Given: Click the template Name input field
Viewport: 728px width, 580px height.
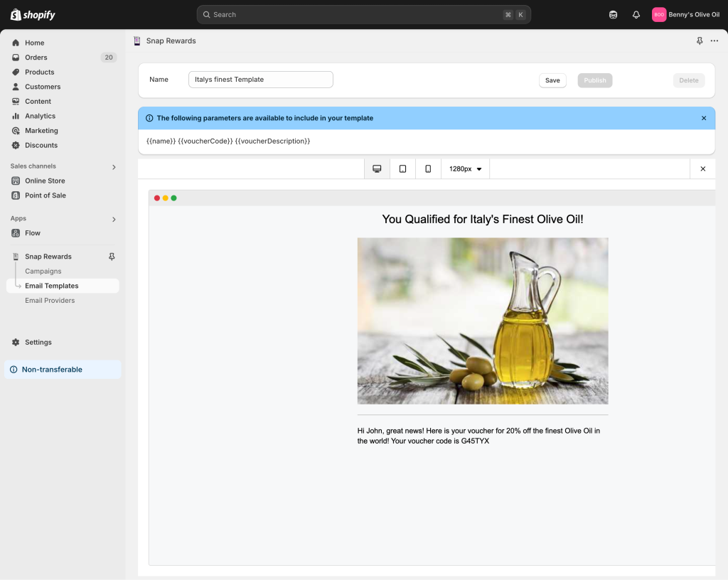Looking at the screenshot, I should tap(261, 80).
